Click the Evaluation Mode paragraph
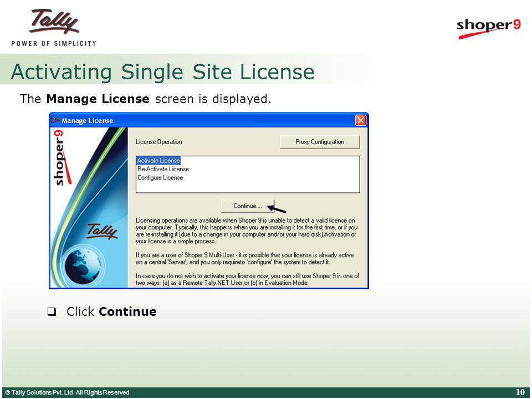Viewport: 532px width, 399px height. click(x=247, y=279)
